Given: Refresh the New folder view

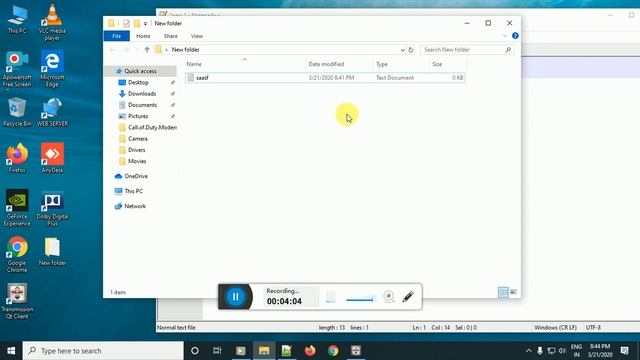Looking at the screenshot, I should click(x=411, y=50).
